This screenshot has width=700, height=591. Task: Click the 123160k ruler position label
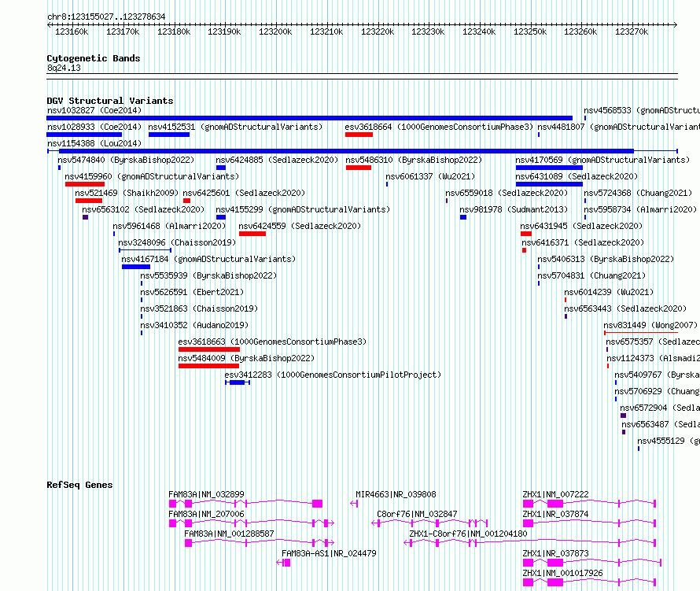[x=72, y=31]
